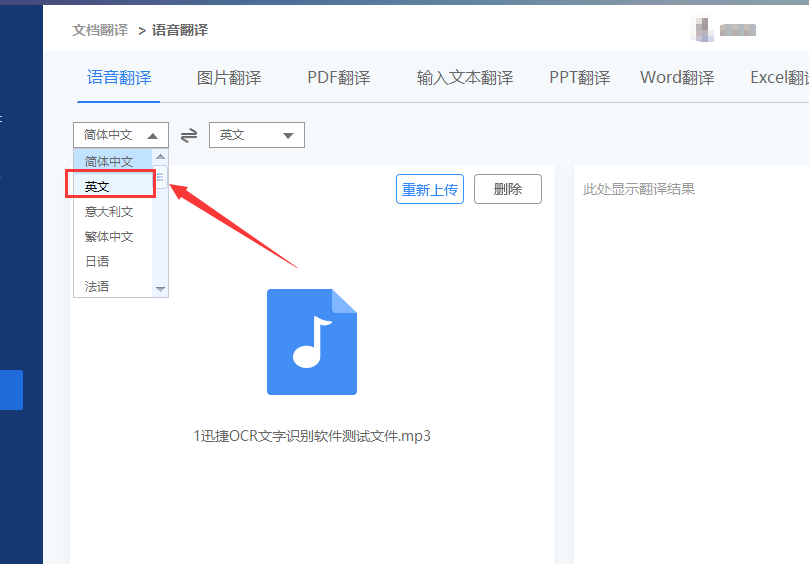Viewport: 809px width, 564px height.
Task: Choose 意大利文 in the language list
Action: (x=113, y=212)
